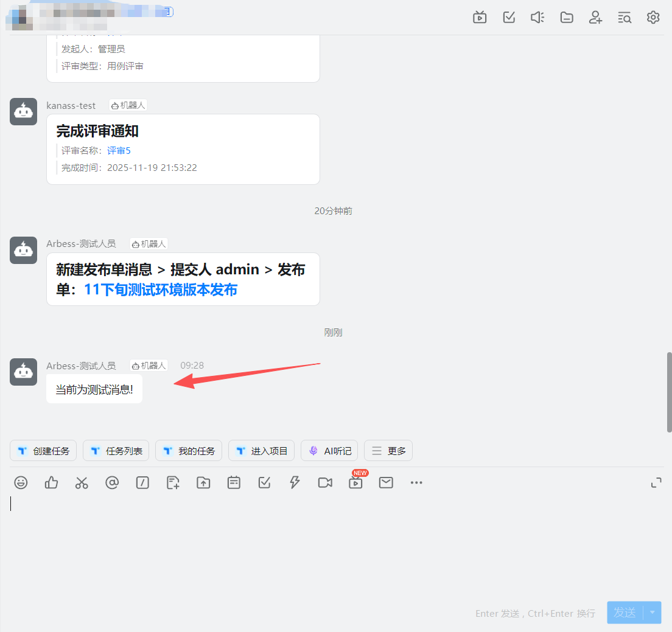Open chat settings with the gear icon
This screenshot has width=672, height=632.
[x=653, y=17]
